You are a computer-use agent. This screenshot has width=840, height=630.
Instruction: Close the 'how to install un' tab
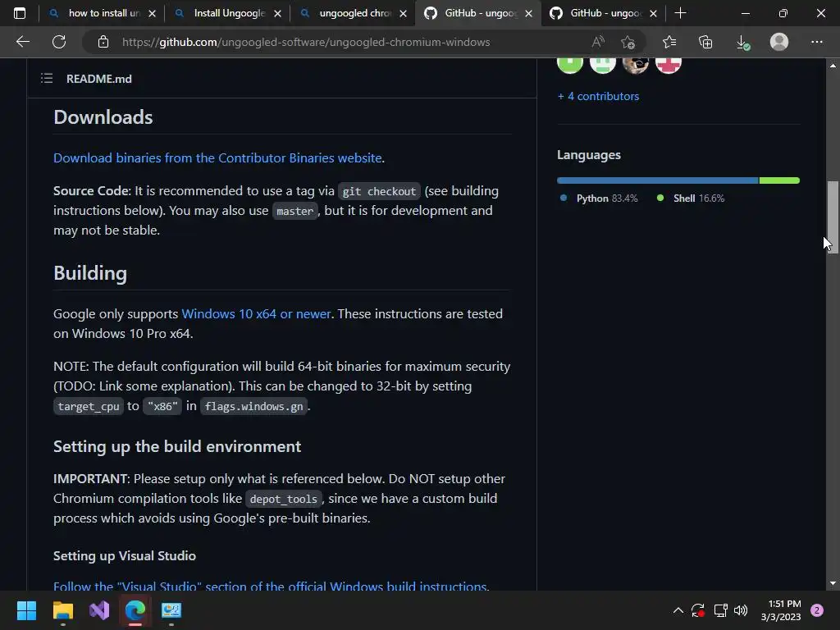pyautogui.click(x=152, y=13)
